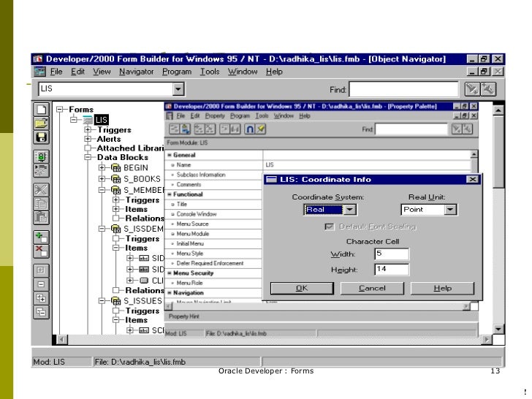Collapse the Data Blocks node
Image resolution: width=532 pixels, height=399 pixels.
[x=88, y=157]
